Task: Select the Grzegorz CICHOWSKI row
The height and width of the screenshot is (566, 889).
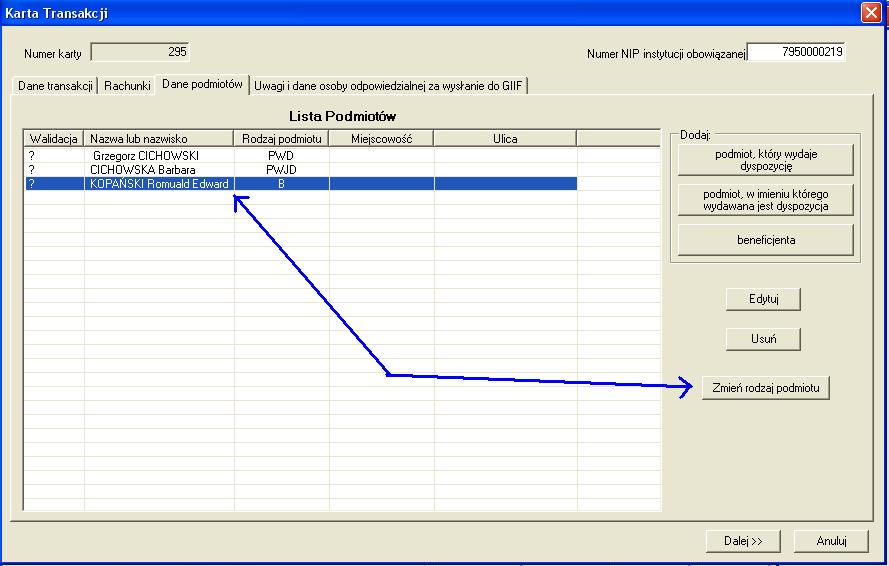Action: [300, 155]
